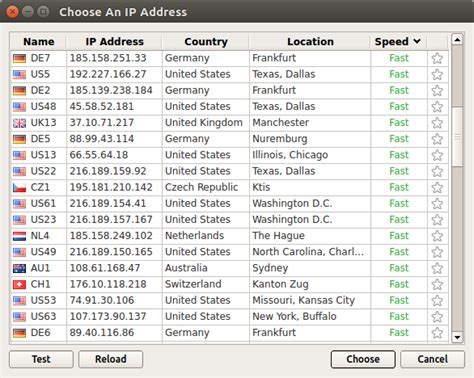Click the German flag next to DE7

[19, 59]
